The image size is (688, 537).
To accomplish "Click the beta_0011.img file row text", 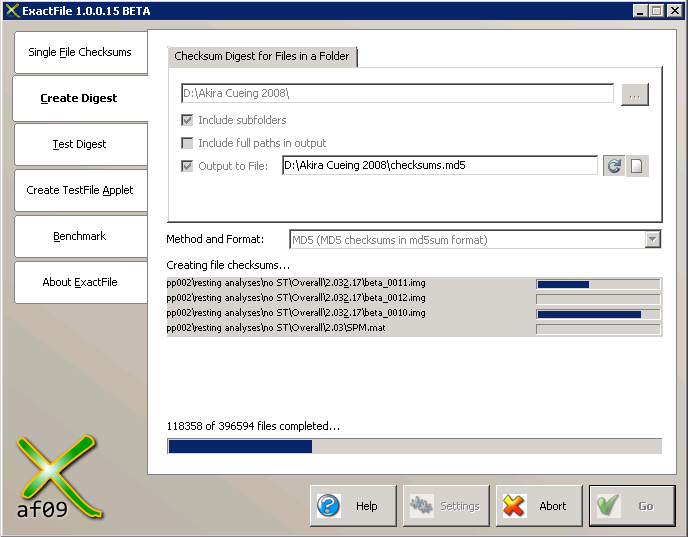I will pos(296,283).
